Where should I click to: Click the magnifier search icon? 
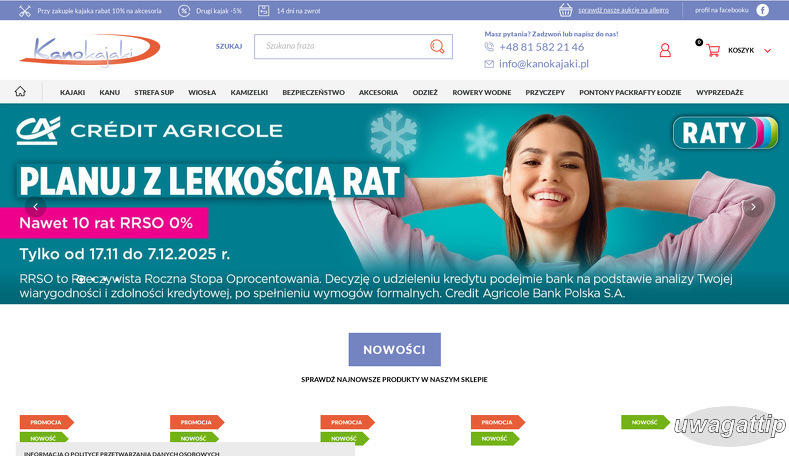point(437,47)
